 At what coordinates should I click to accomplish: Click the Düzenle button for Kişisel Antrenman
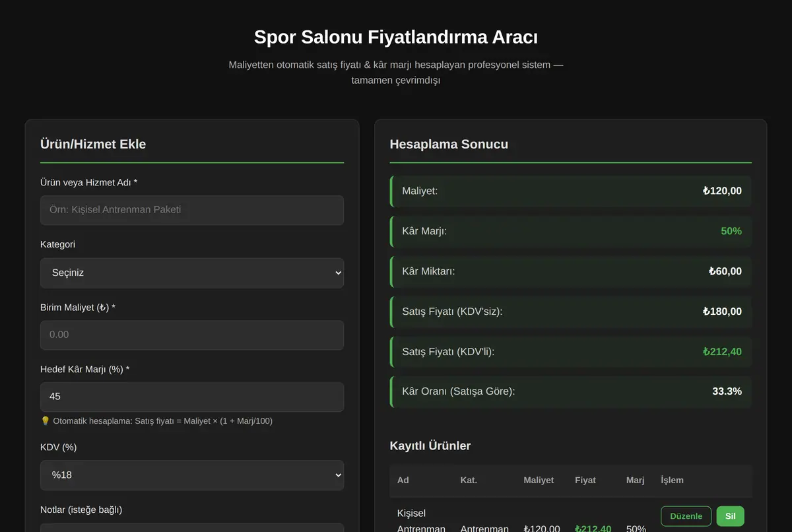(686, 516)
